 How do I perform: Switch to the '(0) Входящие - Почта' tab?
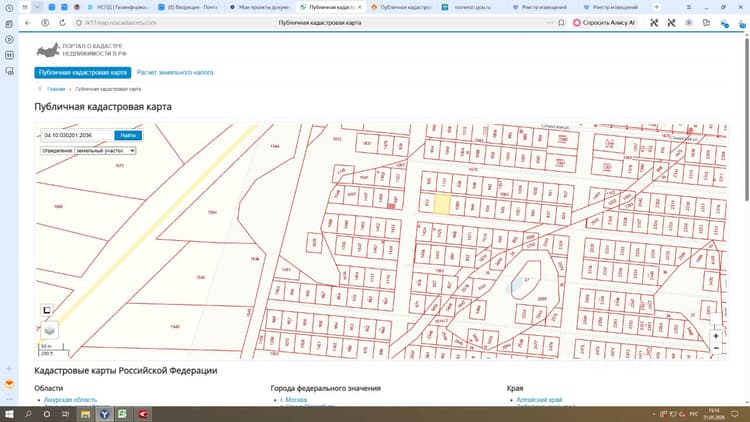[188, 7]
